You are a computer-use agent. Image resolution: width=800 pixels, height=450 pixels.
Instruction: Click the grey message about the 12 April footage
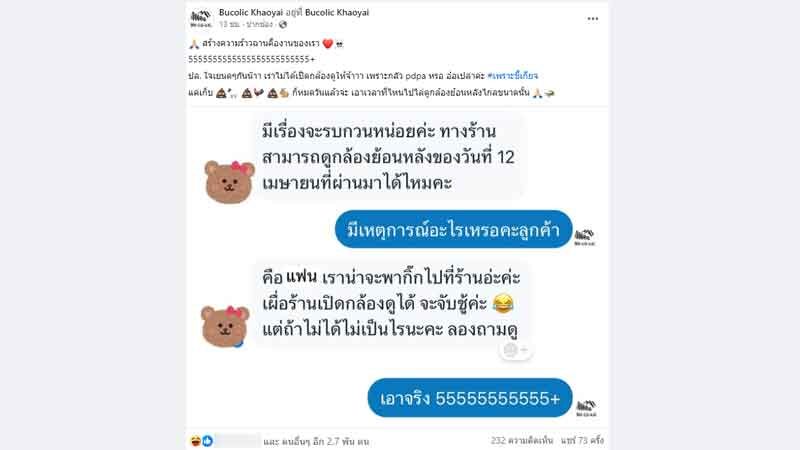[388, 157]
